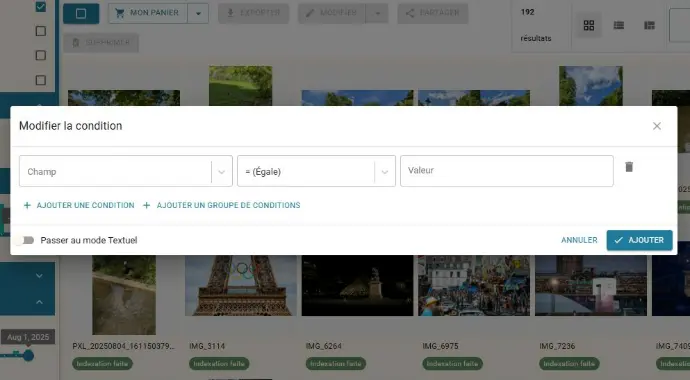Screen dimensions: 690x380
Task: Toggle Passer au mode Textuel switch
Action: [x=24, y=240]
